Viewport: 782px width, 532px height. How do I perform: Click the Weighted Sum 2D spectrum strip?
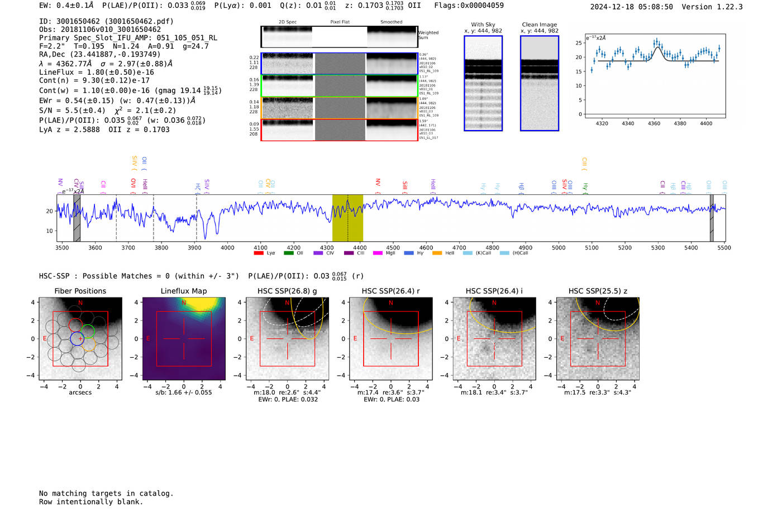click(339, 37)
